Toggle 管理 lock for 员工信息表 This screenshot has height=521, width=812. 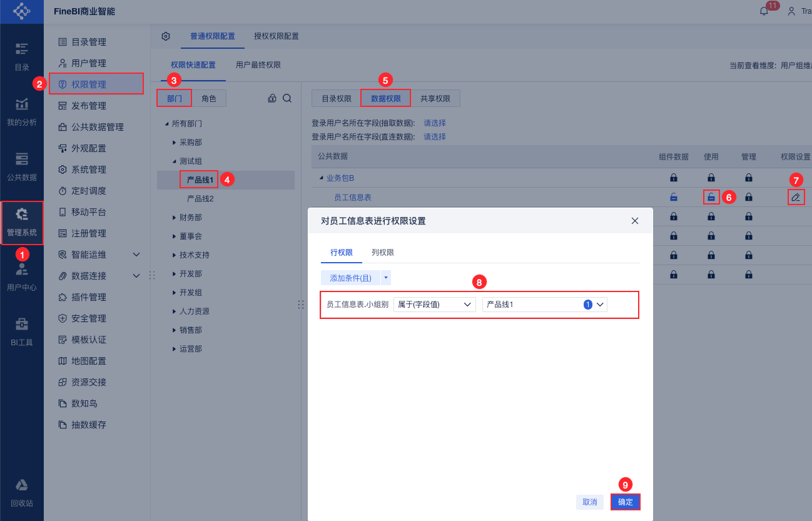coord(749,197)
